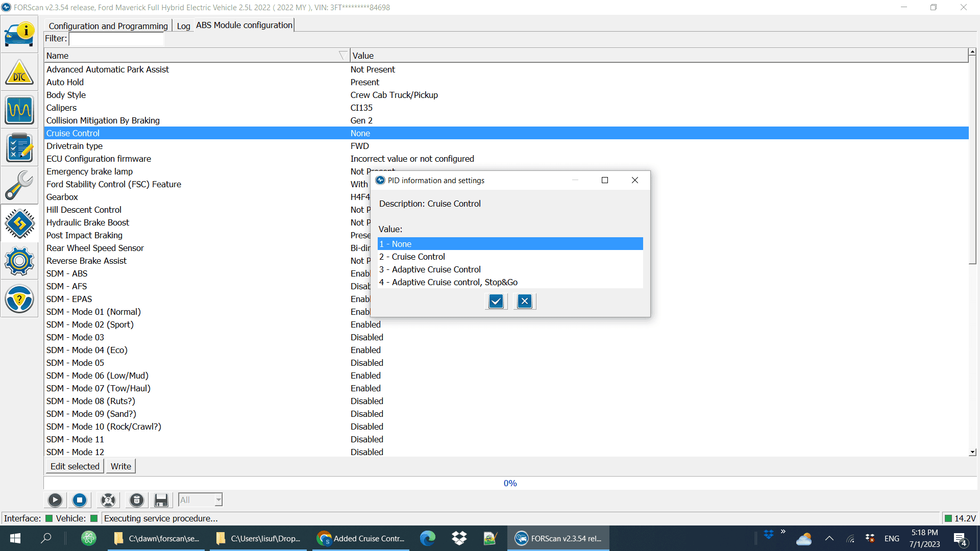Image resolution: width=980 pixels, height=551 pixels.
Task: Cancel the PID dialog with X button
Action: (525, 302)
